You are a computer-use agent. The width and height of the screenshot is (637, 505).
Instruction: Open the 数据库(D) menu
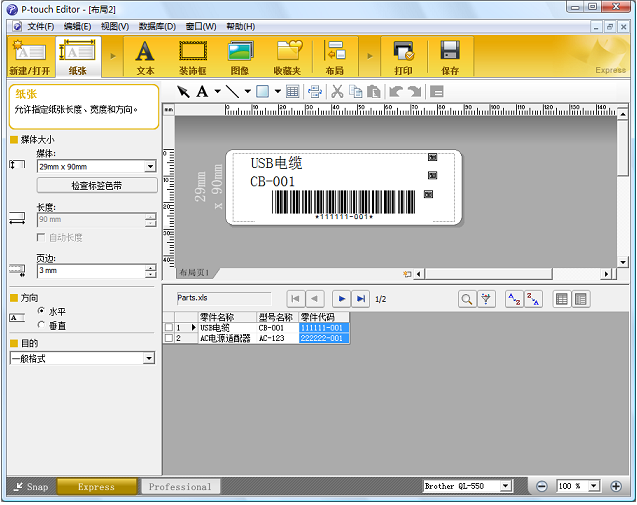156,26
